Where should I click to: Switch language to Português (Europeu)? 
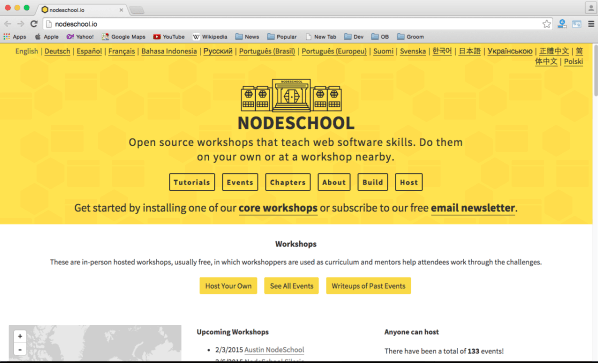coord(334,51)
